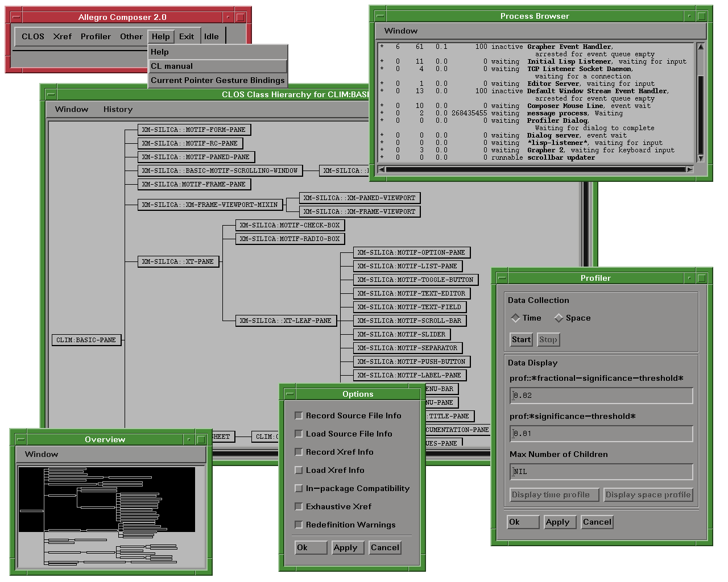Select Help entry in Help dropdown
Viewport: 728px width, 582px height.
[x=218, y=52]
